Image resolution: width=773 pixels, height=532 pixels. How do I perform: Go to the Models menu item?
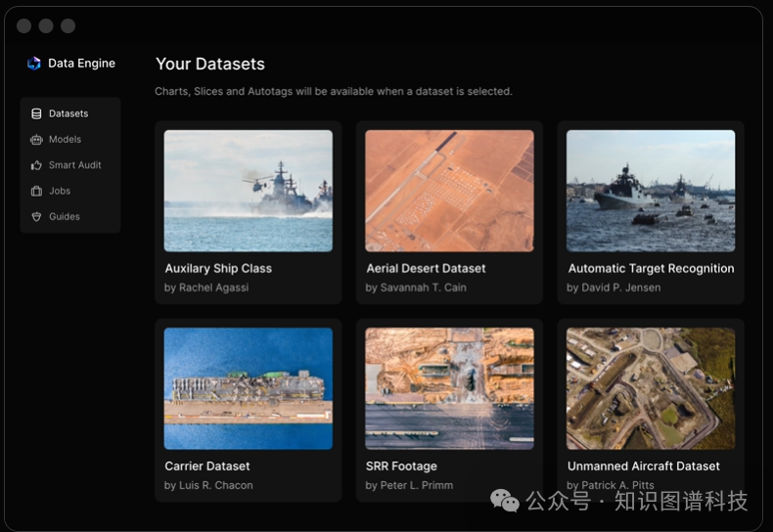tap(66, 140)
